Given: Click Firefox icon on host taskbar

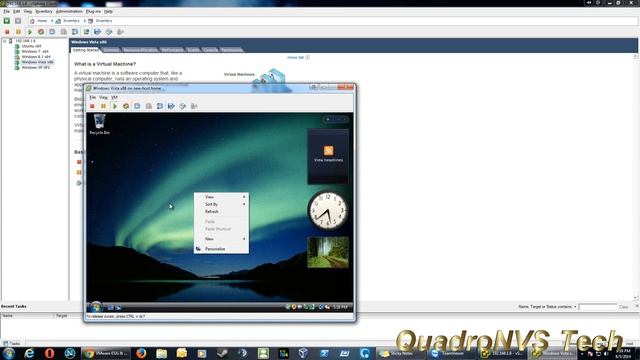Looking at the screenshot, I should tap(141, 353).
